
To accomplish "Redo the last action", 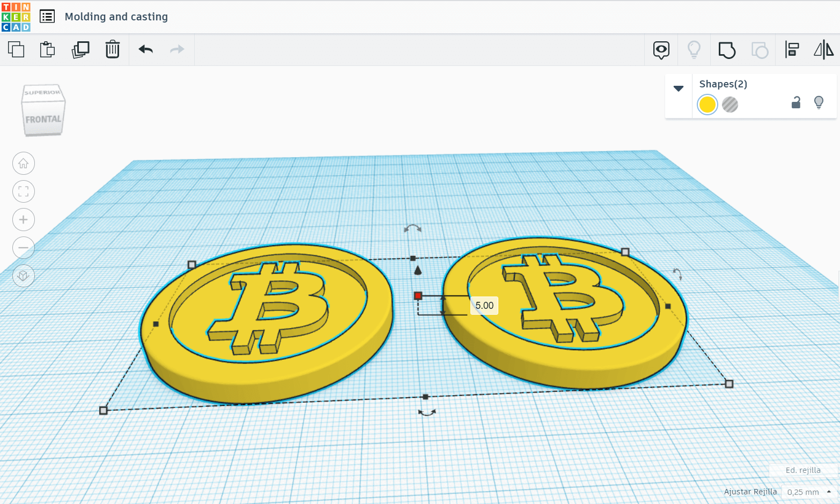I will 177,49.
